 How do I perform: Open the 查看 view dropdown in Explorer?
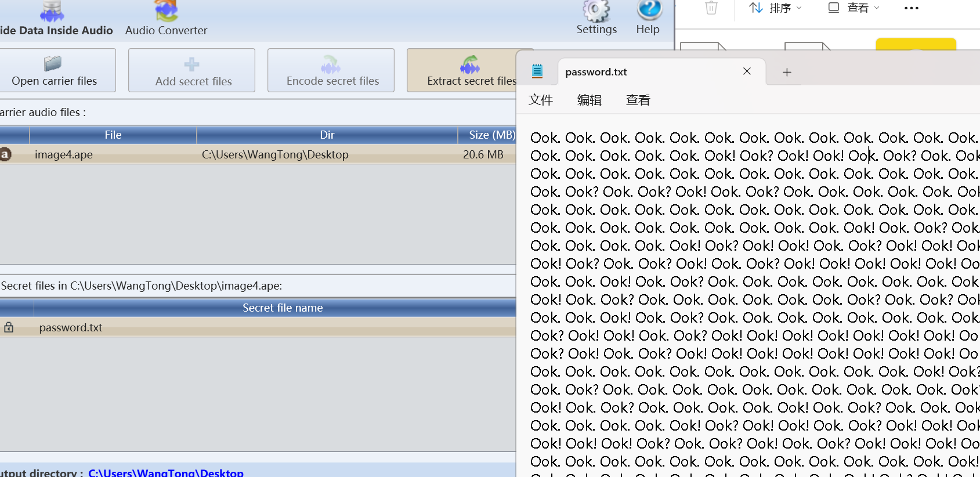click(x=854, y=8)
